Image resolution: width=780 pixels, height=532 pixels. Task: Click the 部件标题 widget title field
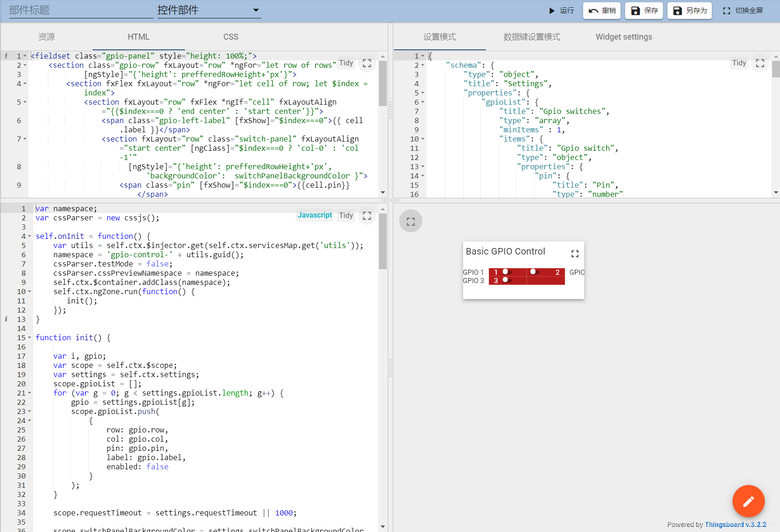click(81, 10)
